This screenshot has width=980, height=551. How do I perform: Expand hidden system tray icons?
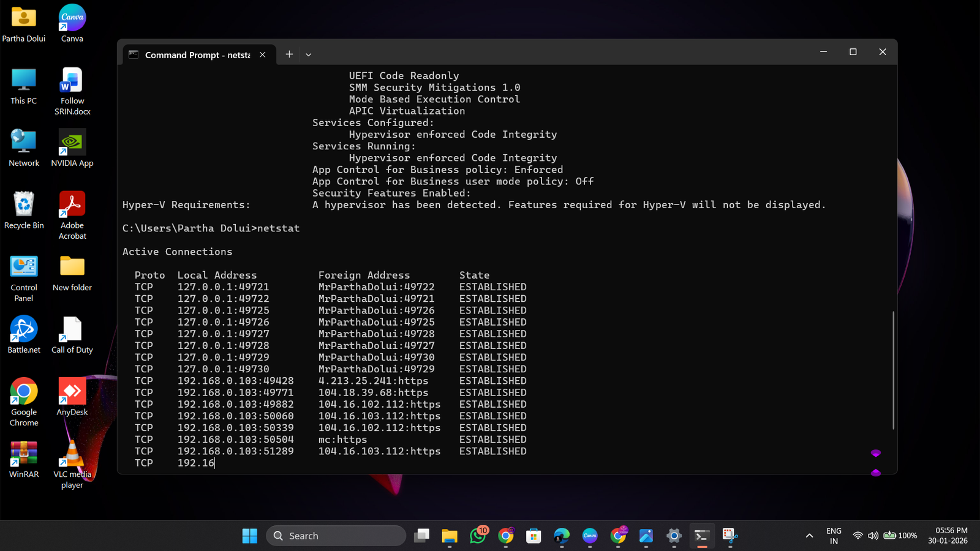pyautogui.click(x=809, y=535)
